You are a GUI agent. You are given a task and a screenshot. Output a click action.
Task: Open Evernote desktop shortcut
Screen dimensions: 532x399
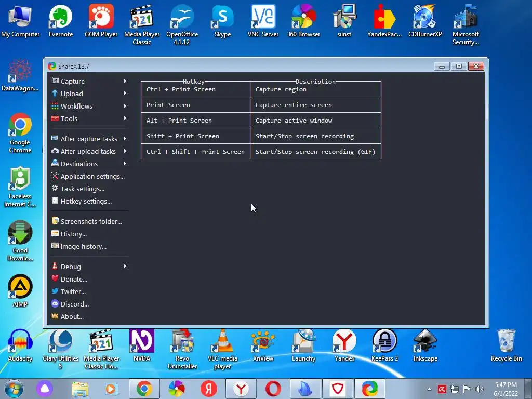click(x=61, y=21)
